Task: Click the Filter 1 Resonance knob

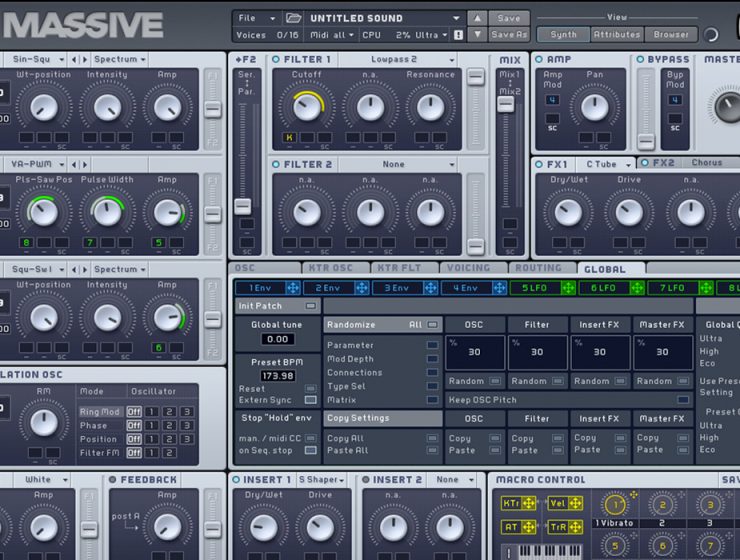Action: click(430, 107)
